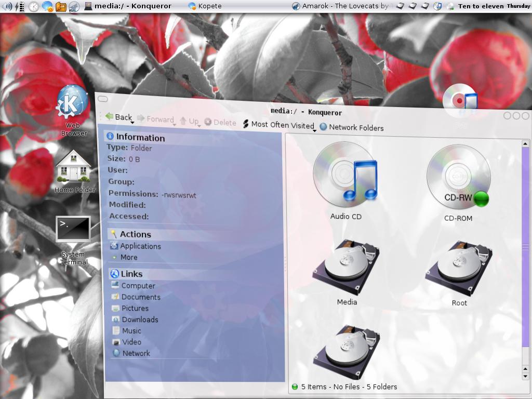532x399 pixels.
Task: Go to the Pictures link
Action: [130, 308]
